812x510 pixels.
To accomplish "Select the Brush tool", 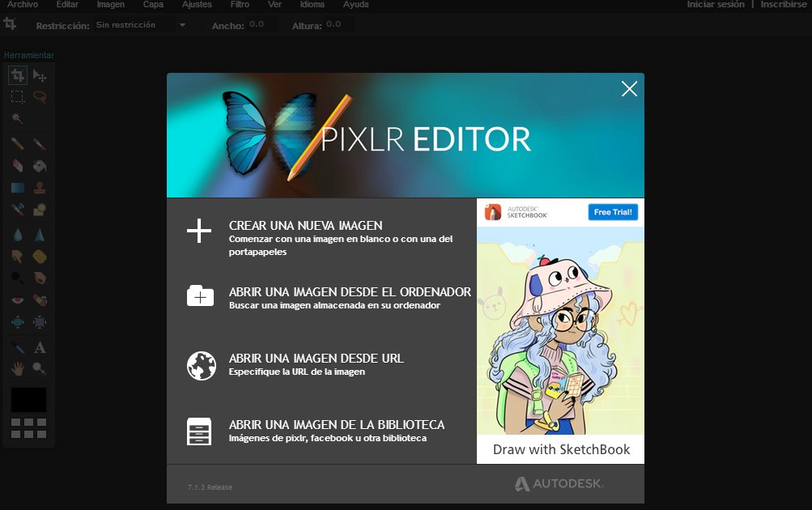I will pos(40,143).
